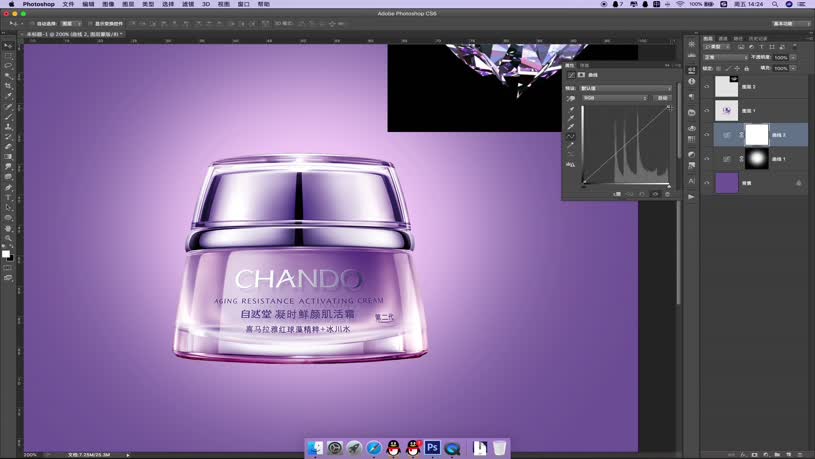
Task: Select the History Brush tool
Action: [x=8, y=137]
